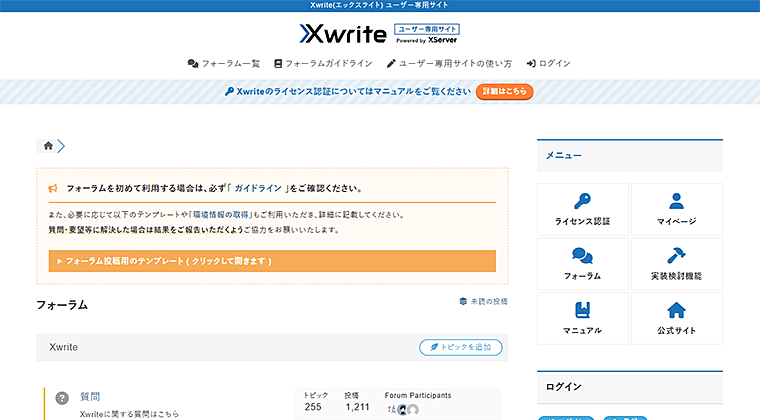This screenshot has height=420, width=760.
Task: Click the breadcrumb chevron arrow
Action: click(61, 146)
